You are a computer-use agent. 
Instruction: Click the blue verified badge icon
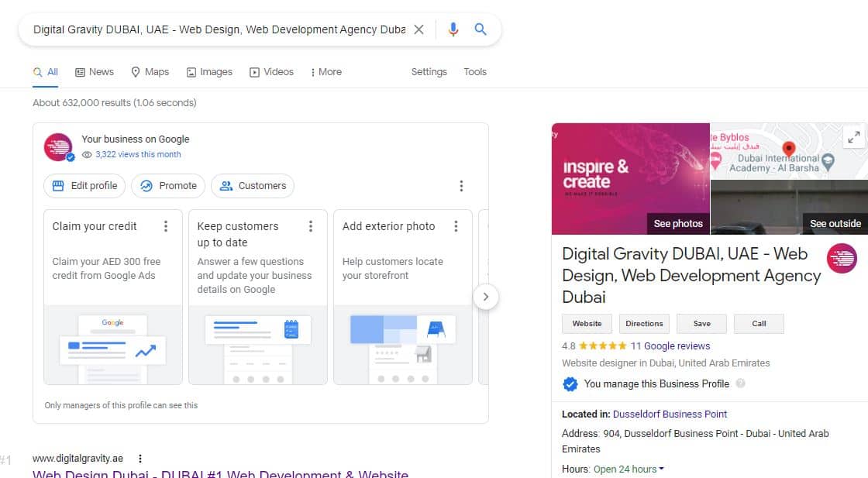tap(570, 384)
